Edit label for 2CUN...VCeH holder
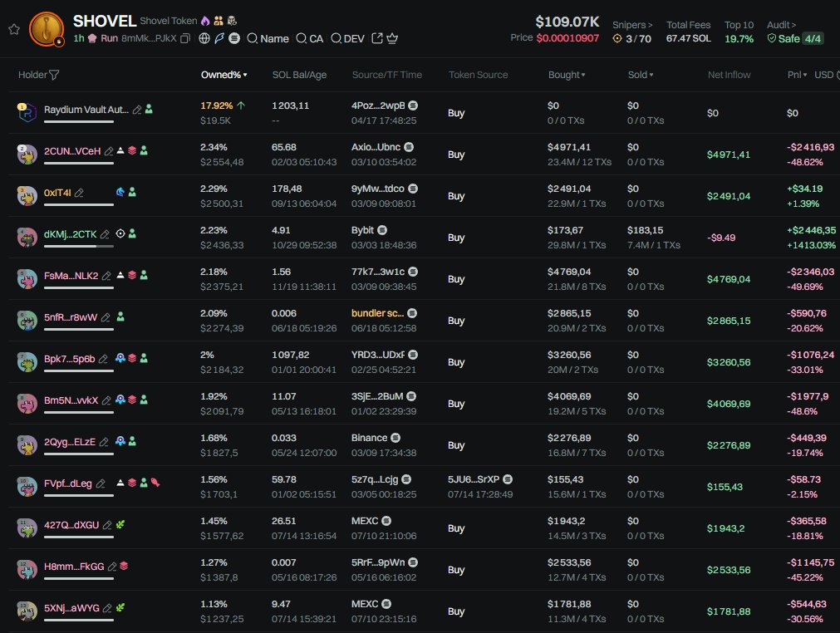The image size is (840, 633). 109,151
